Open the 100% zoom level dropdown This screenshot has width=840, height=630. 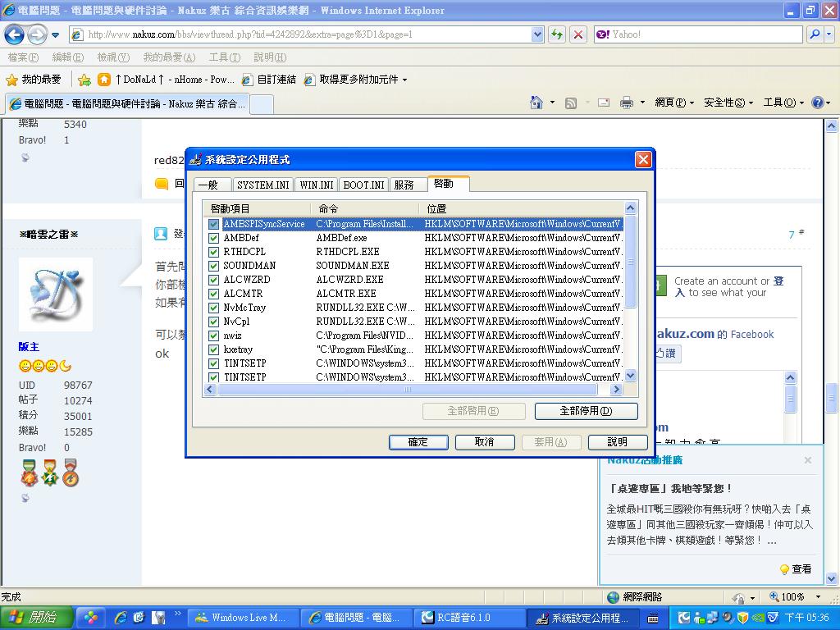818,597
